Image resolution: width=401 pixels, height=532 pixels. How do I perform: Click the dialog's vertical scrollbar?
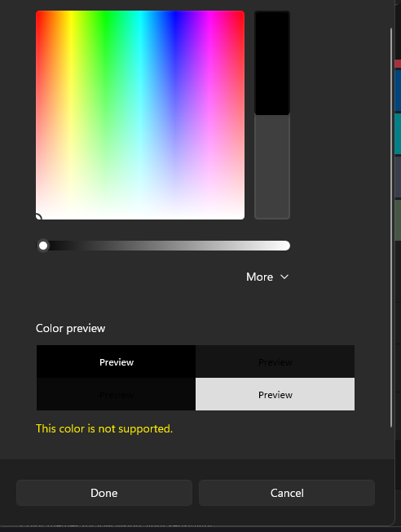(x=391, y=228)
